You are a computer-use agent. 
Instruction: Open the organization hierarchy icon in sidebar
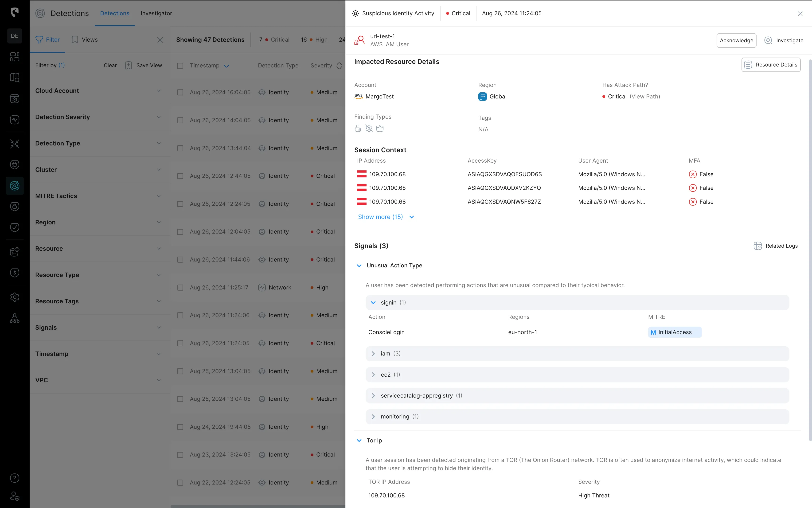14,318
